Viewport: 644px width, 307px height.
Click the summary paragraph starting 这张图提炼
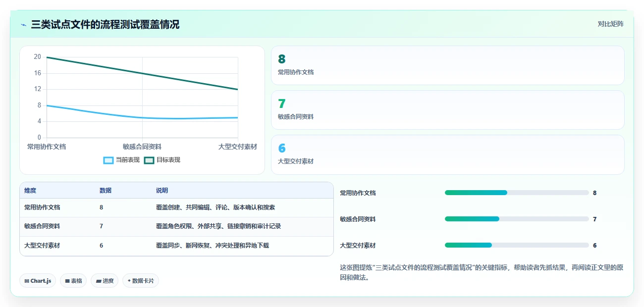pos(482,272)
